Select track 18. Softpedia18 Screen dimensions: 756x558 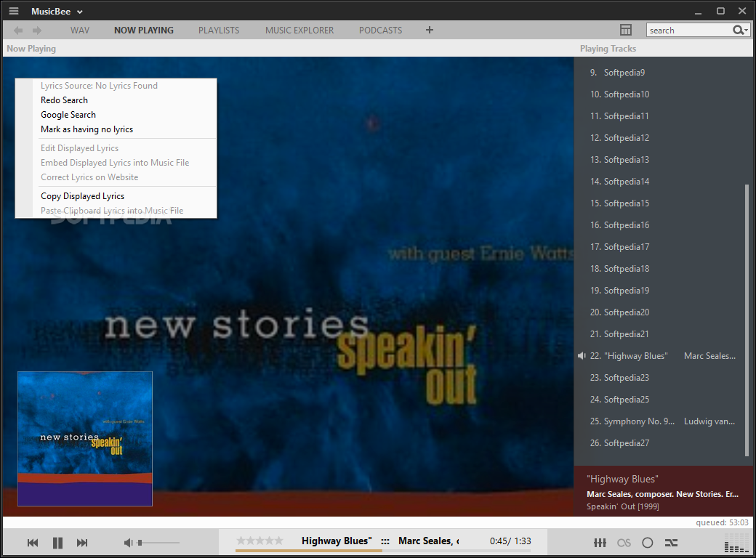pos(659,268)
